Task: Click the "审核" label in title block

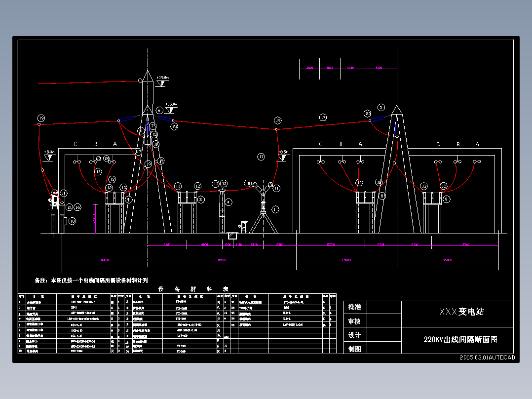Action: pos(354,321)
